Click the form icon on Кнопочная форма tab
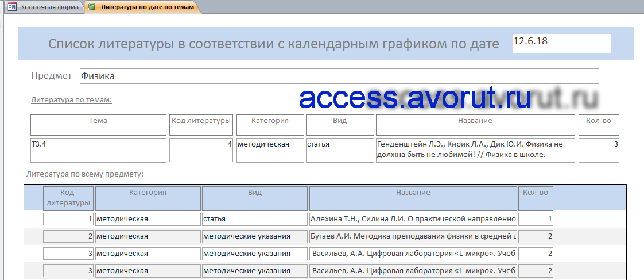 [x=12, y=7]
